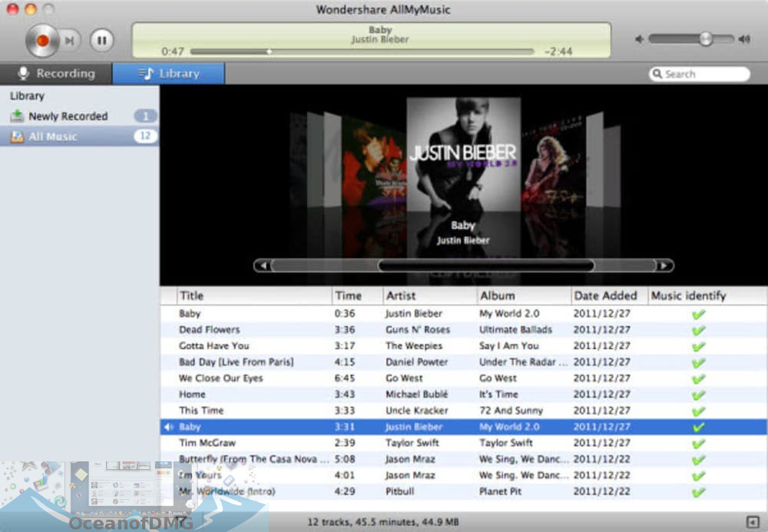This screenshot has height=532, width=768.
Task: Click the identify checkmark for We Close Our Eyes
Action: pos(699,378)
